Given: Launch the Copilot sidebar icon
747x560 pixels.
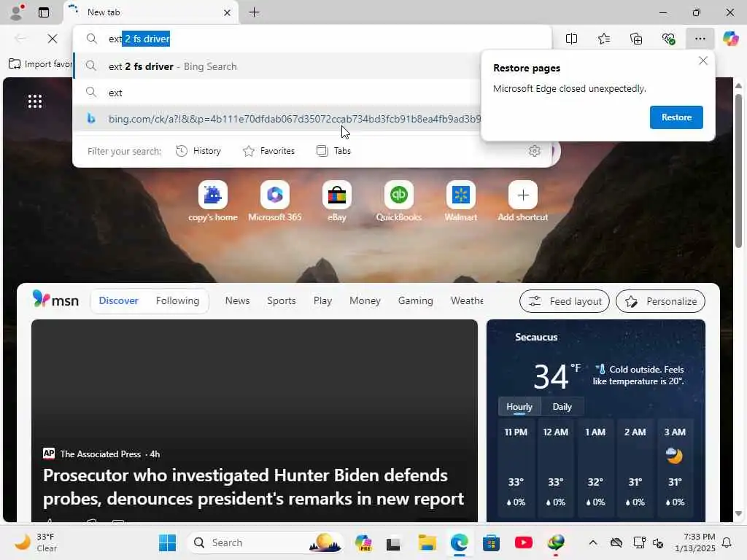Looking at the screenshot, I should click(730, 39).
